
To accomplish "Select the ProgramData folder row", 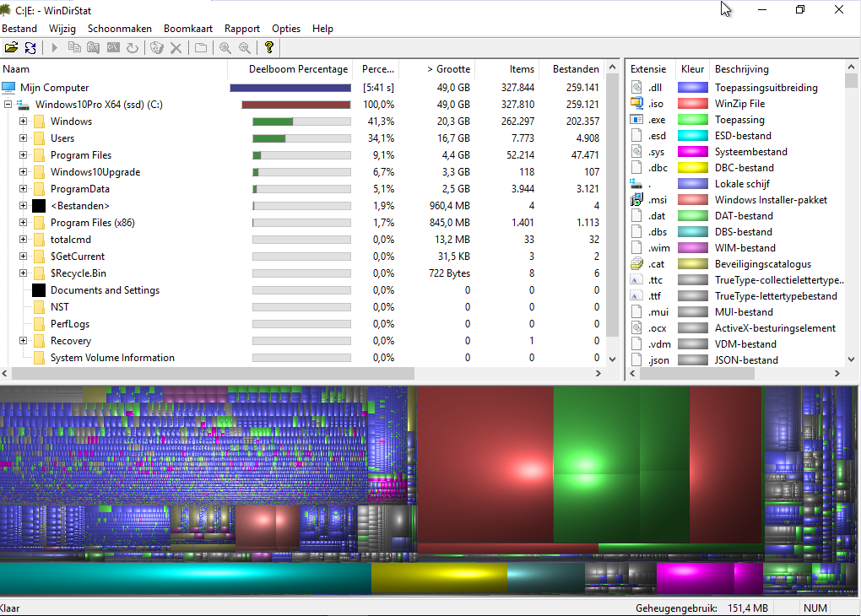I will [80, 189].
